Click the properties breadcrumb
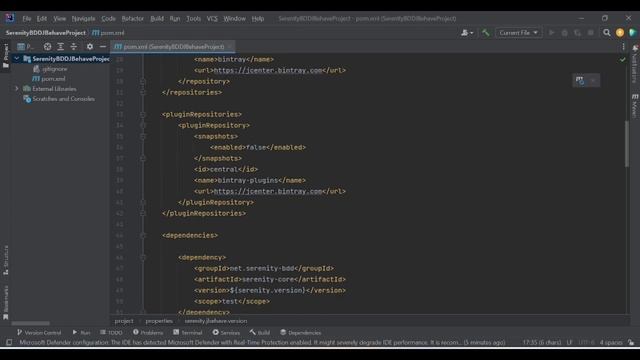Screen dimensions: 640x360 pyautogui.click(x=159, y=321)
